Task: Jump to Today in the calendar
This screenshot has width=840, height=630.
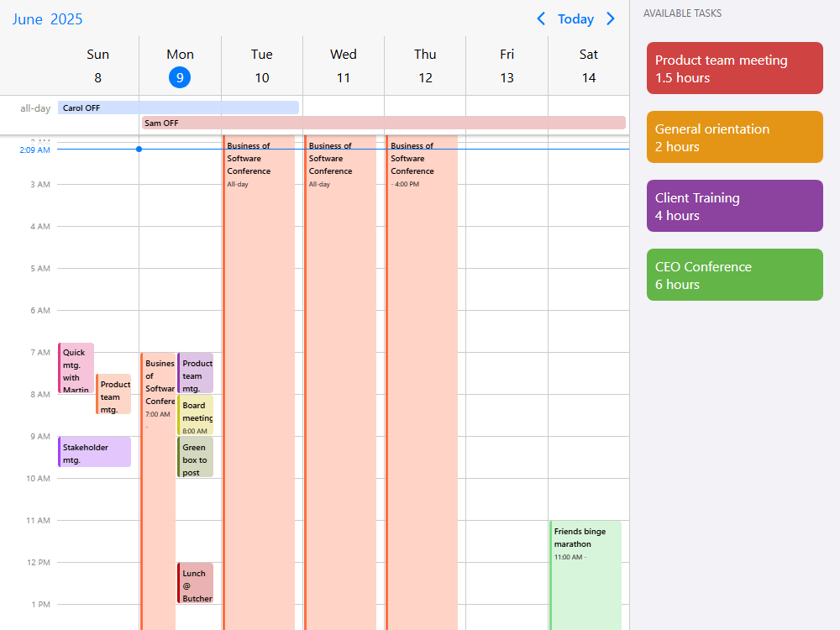Action: point(576,19)
